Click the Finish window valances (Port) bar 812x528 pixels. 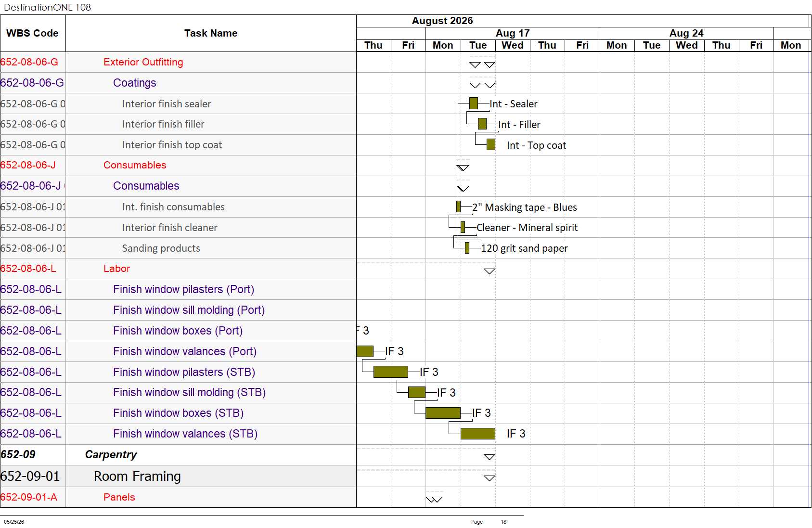point(365,351)
